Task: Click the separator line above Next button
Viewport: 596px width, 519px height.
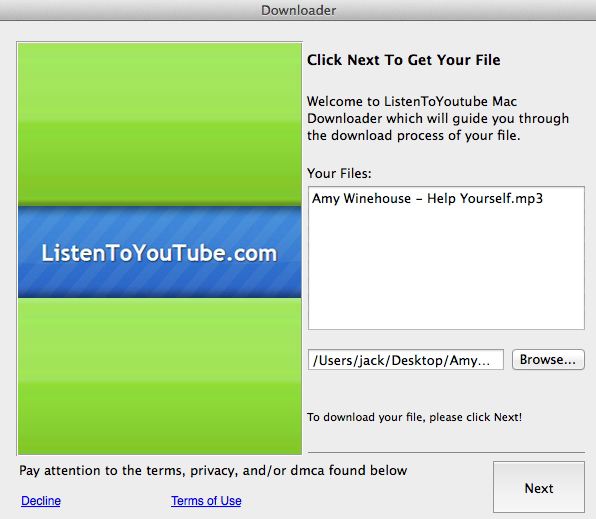Action: point(446,452)
